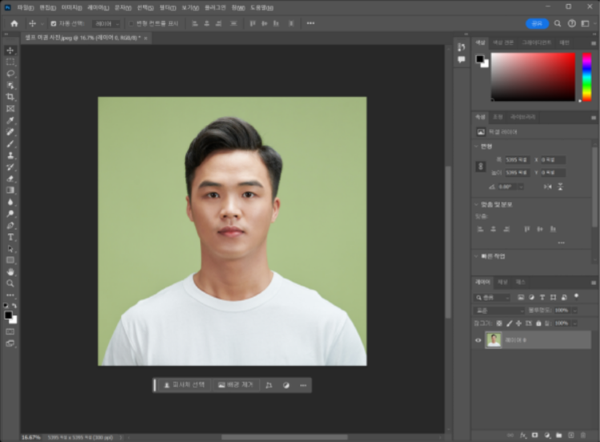Select the Move tool in toolbar
Screen dimensions: 600x442
(x=11, y=50)
